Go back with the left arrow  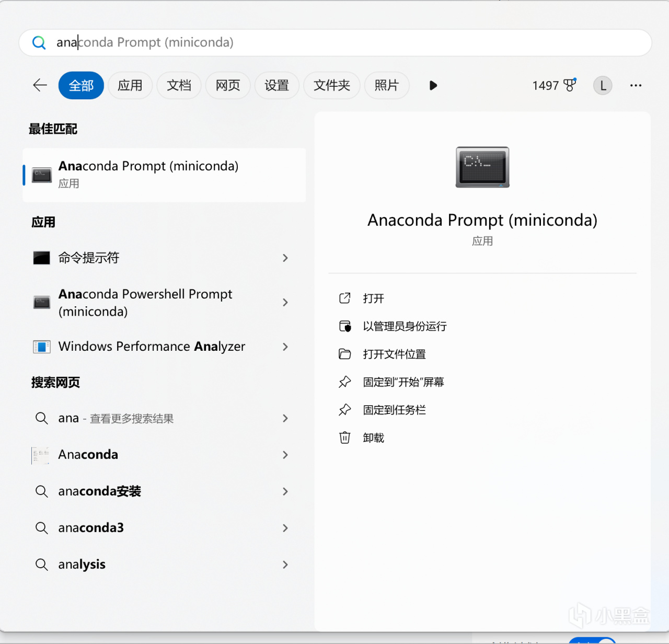40,85
